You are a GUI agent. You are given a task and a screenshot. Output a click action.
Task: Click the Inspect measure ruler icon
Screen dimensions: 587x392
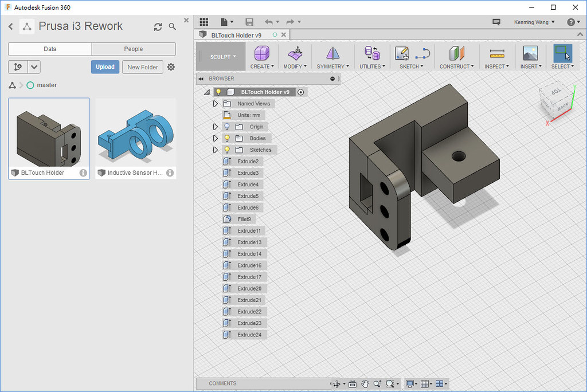point(496,53)
